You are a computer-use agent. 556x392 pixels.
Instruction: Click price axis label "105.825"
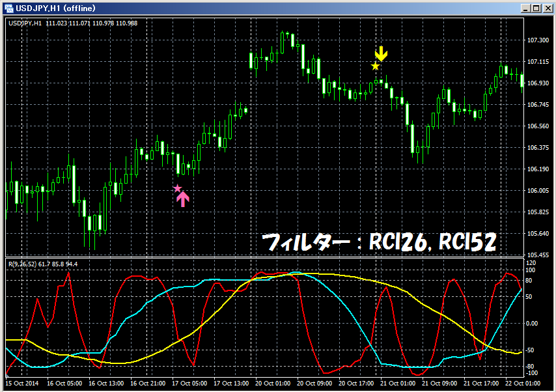(538, 212)
